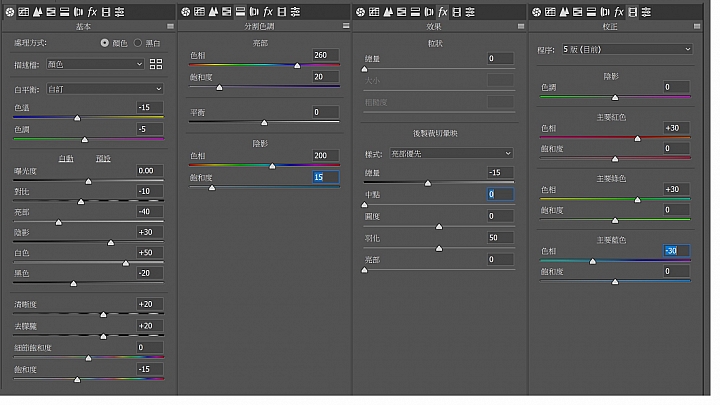Click the 去朦朧 dehaze slider handle
Image resolution: width=720 pixels, height=405 pixels.
tap(103, 337)
